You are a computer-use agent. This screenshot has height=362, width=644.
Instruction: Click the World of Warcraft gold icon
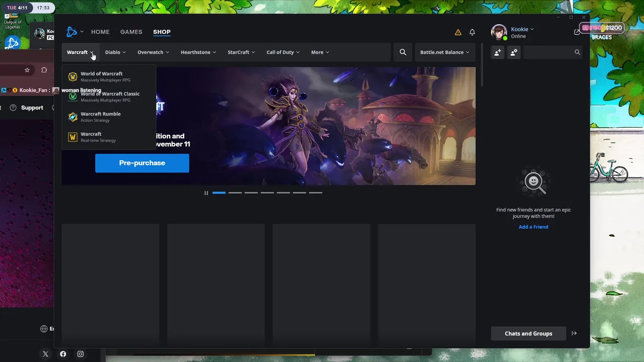coord(73,77)
